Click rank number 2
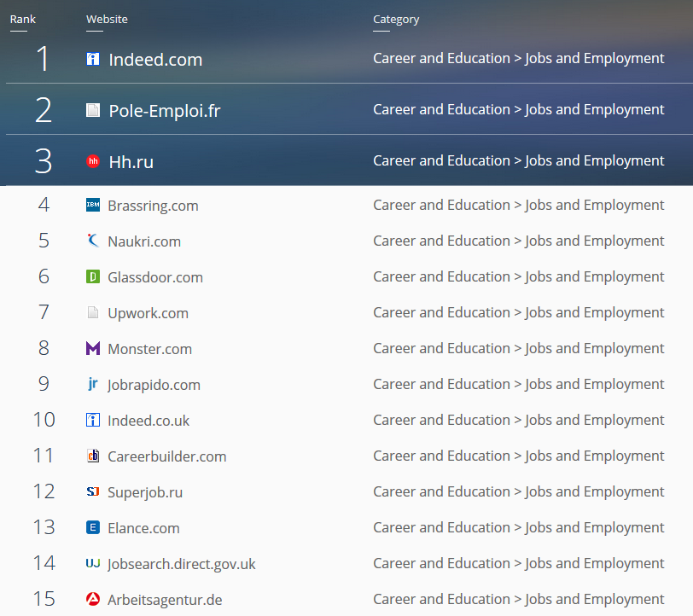Screen dimensions: 693x616 click(x=44, y=110)
